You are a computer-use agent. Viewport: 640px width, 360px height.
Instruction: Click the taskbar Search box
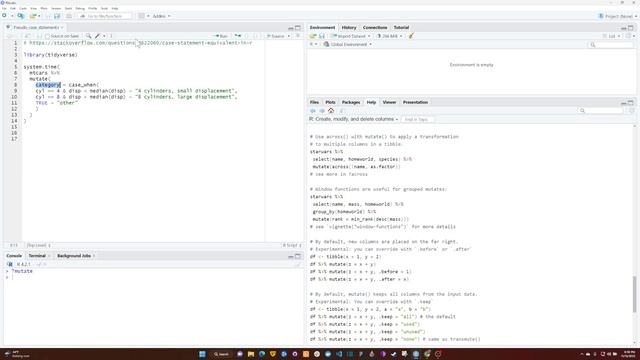point(221,354)
